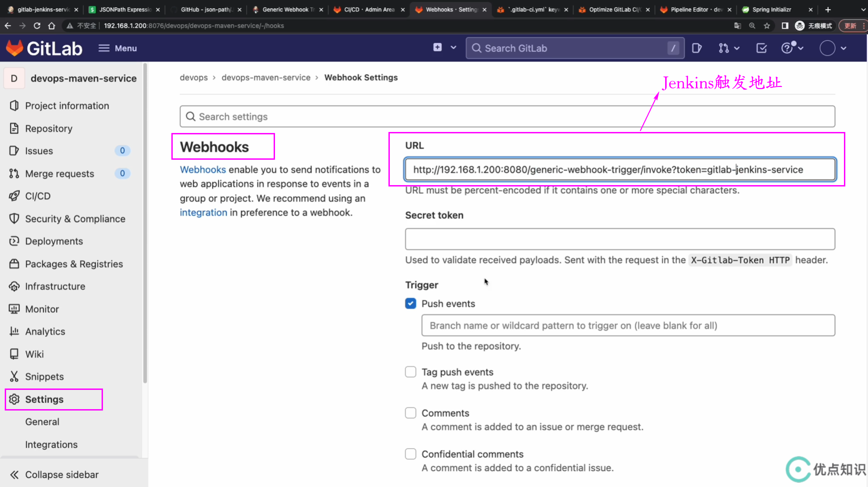Click the Webhooks documentation link
868x487 pixels.
[203, 170]
